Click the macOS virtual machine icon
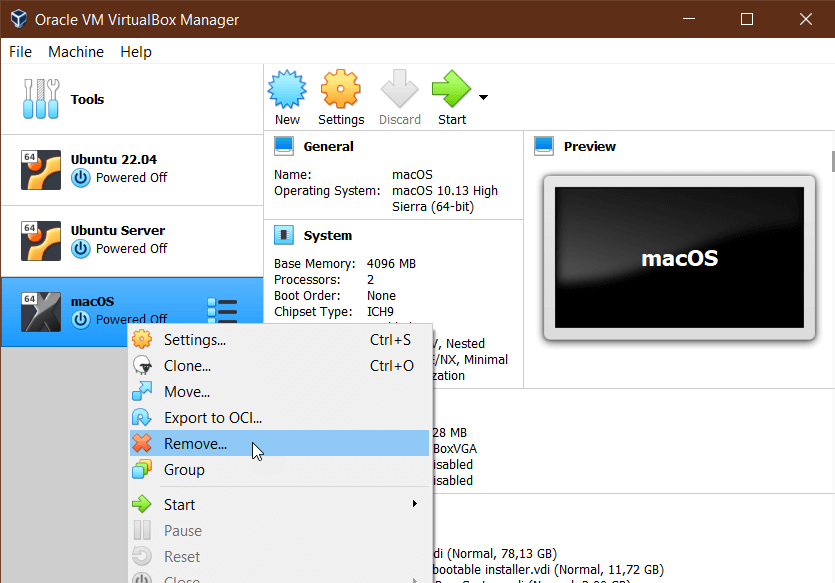Image resolution: width=835 pixels, height=583 pixels. coord(41,312)
